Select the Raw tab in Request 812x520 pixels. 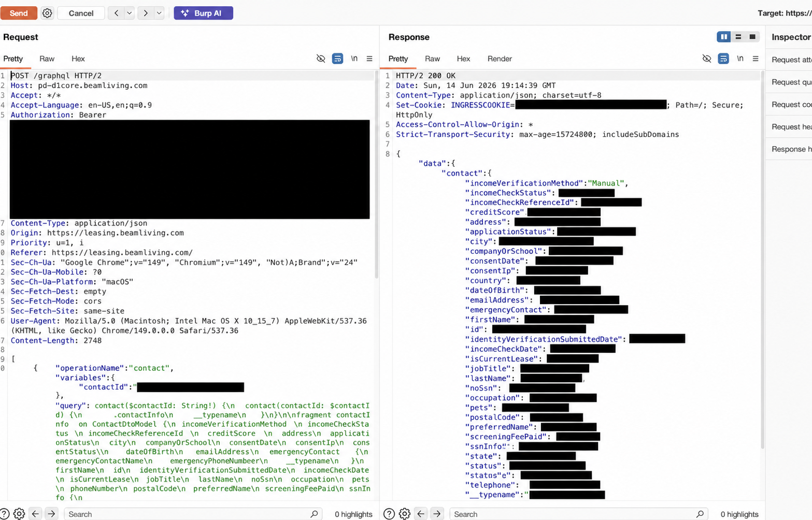point(47,59)
